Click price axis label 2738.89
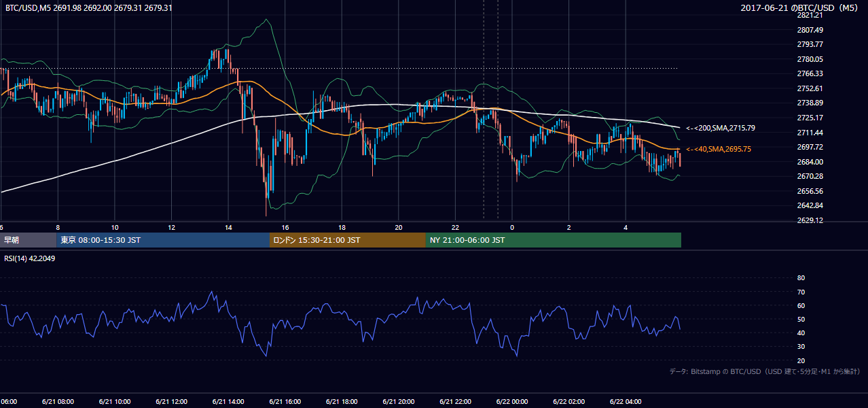Image resolution: width=868 pixels, height=408 pixels. pos(810,103)
